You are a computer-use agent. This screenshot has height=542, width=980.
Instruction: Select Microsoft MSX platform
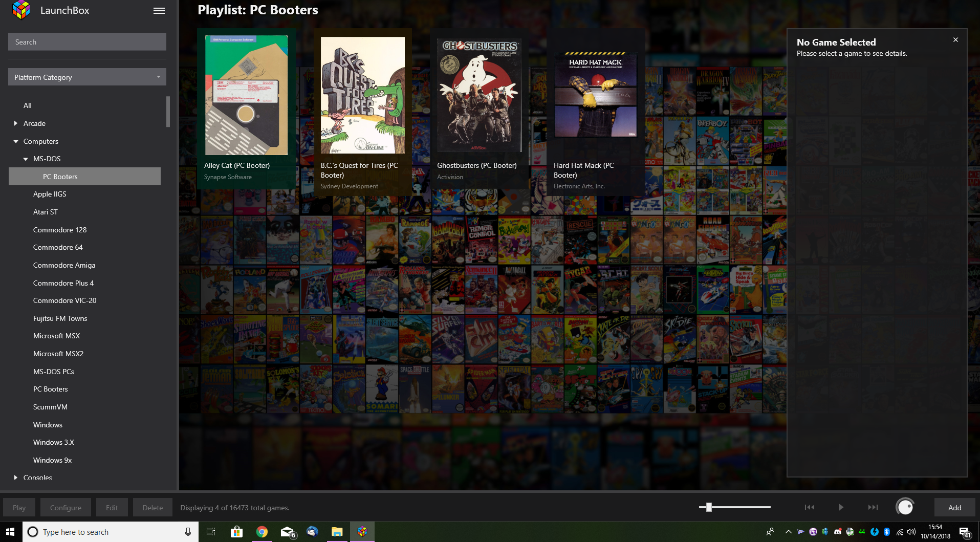coord(57,336)
